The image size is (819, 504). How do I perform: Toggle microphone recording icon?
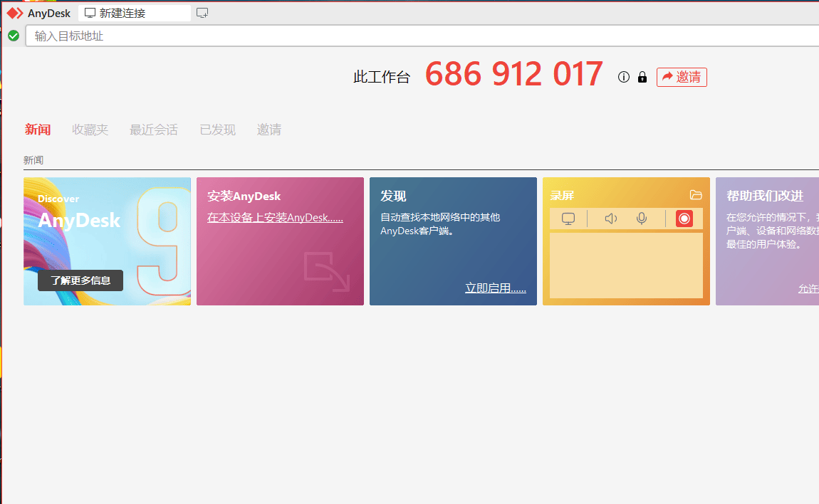click(642, 219)
